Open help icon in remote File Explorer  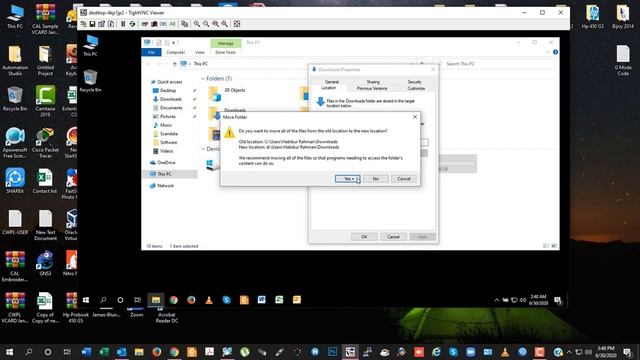pos(555,52)
